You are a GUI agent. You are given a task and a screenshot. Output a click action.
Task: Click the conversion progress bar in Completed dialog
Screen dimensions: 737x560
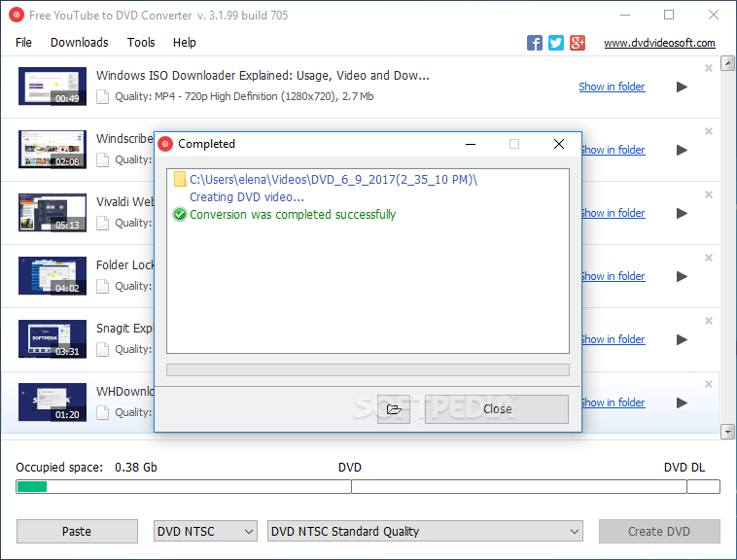[x=368, y=369]
